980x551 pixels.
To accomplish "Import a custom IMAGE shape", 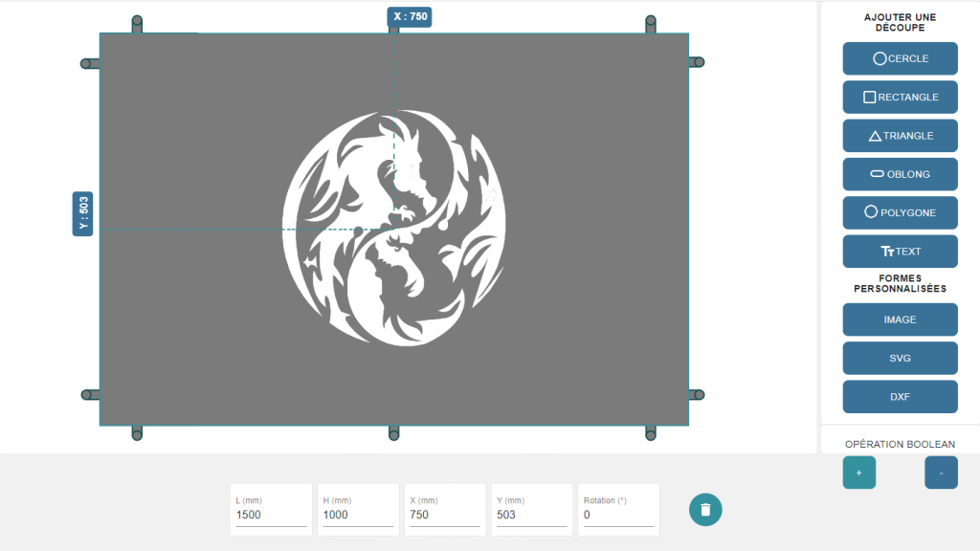I will (900, 320).
